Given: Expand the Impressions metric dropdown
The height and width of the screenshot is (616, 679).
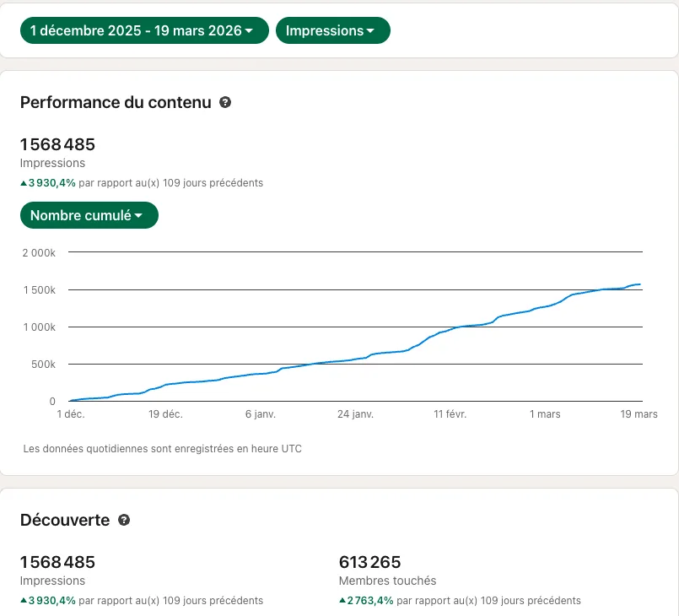Looking at the screenshot, I should click(332, 30).
